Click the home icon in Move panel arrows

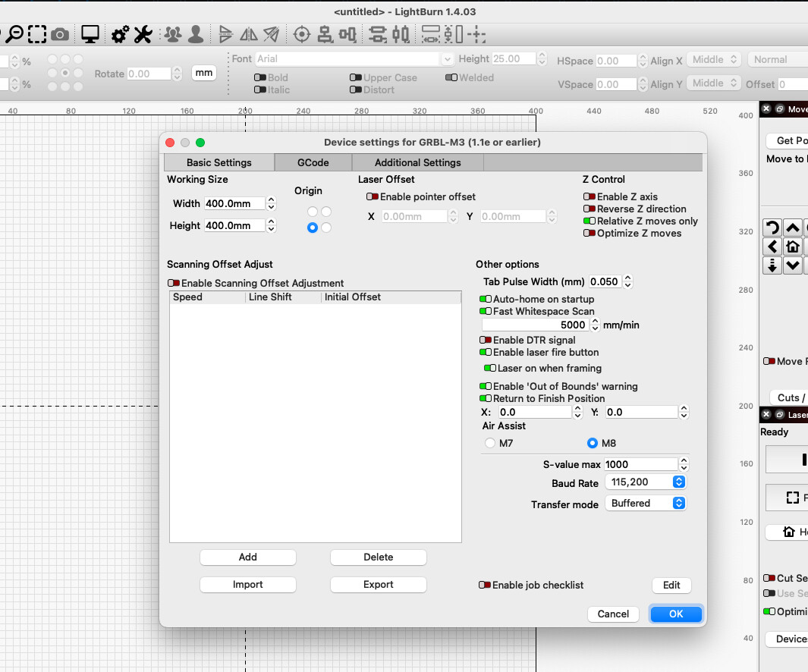[793, 247]
